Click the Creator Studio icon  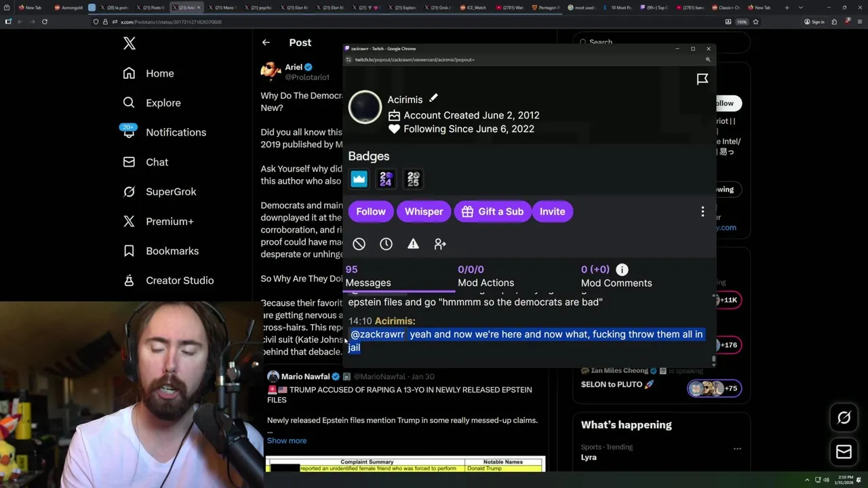[129, 280]
